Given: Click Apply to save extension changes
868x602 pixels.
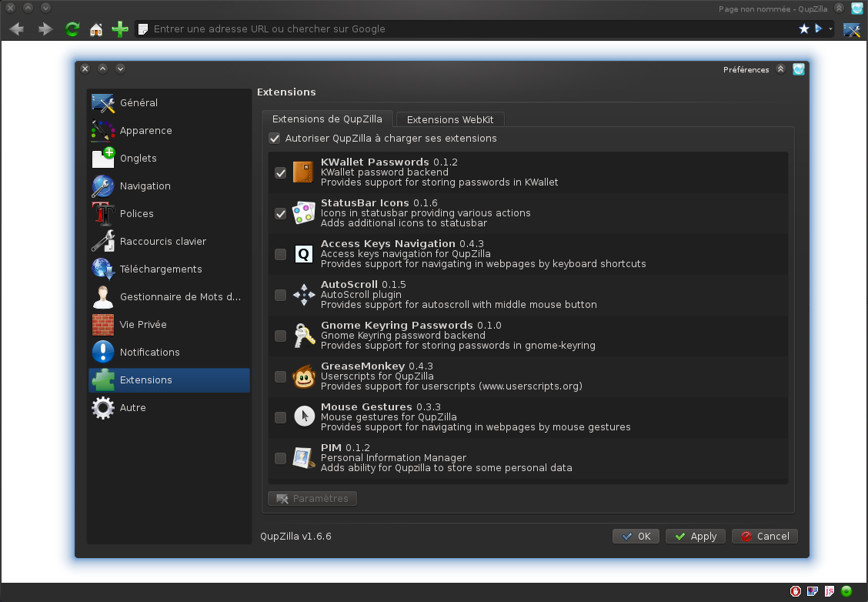Looking at the screenshot, I should 696,536.
